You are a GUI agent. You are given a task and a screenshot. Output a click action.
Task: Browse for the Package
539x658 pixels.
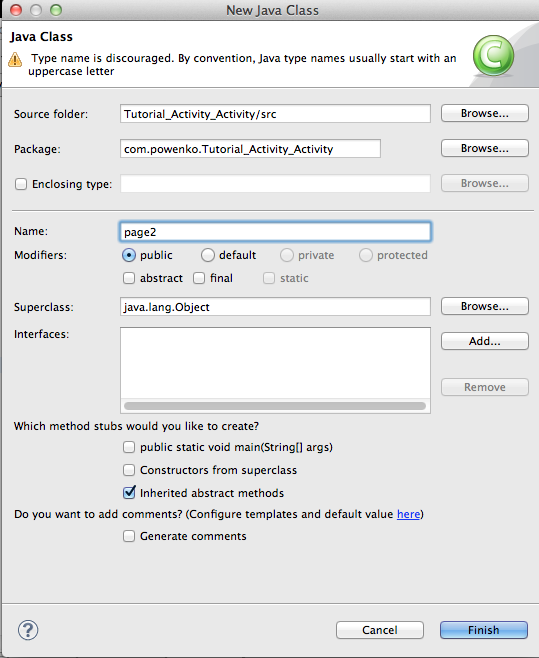point(484,148)
